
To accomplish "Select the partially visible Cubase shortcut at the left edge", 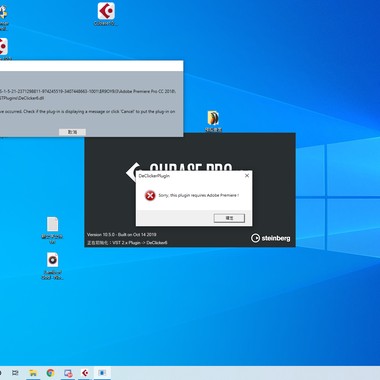I will pyautogui.click(x=4, y=49).
